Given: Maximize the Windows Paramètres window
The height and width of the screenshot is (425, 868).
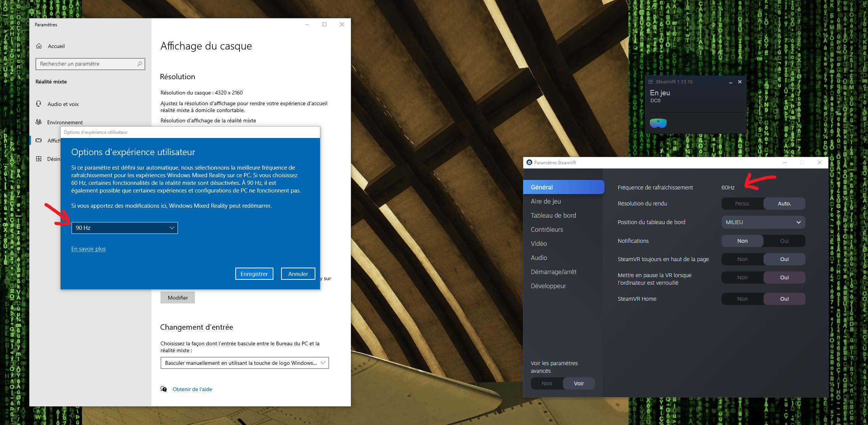Looking at the screenshot, I should (x=325, y=24).
